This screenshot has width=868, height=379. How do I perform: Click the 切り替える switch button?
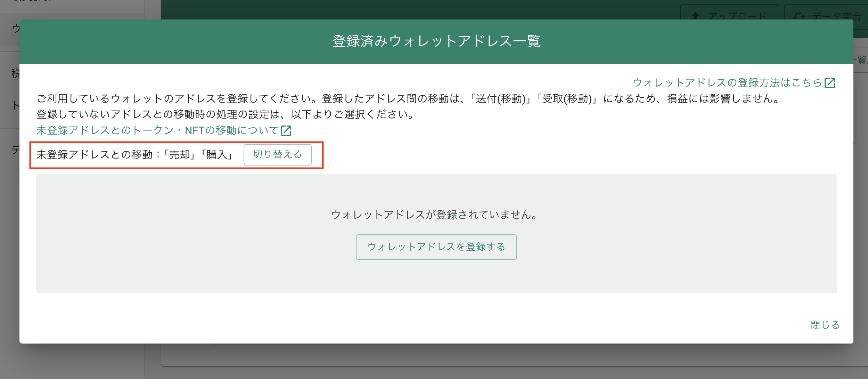point(277,155)
